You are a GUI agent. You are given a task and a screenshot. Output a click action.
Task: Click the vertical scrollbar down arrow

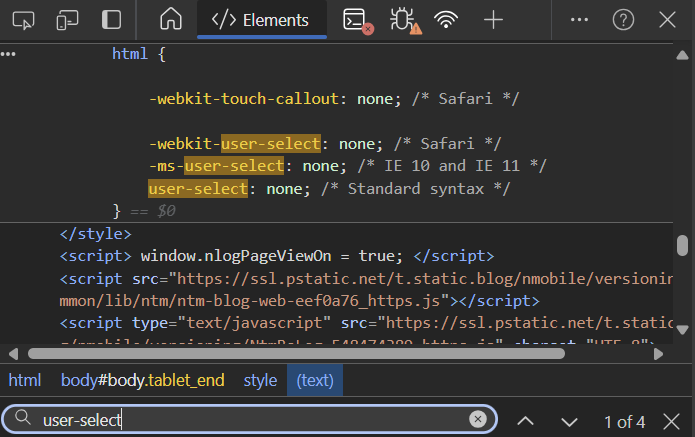coord(683,330)
